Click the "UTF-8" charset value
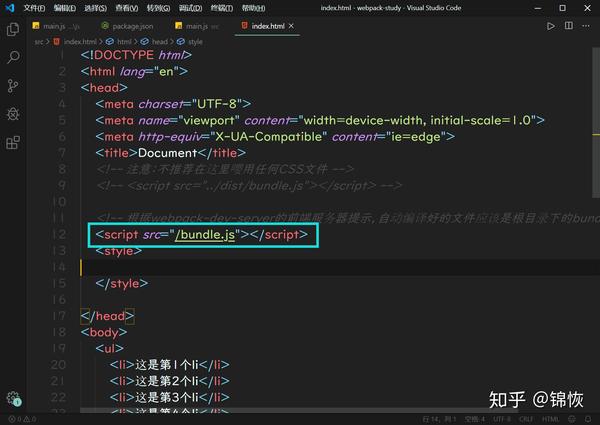600x425 pixels. coord(217,104)
